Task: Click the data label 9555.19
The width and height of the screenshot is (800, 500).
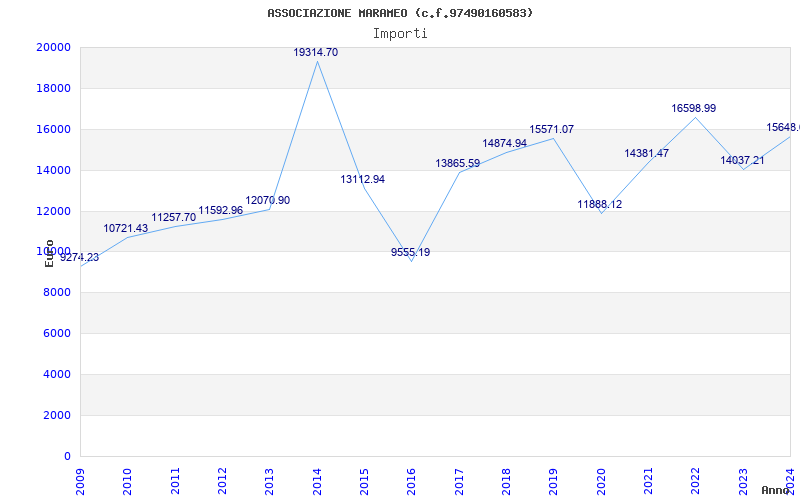Action: click(410, 253)
